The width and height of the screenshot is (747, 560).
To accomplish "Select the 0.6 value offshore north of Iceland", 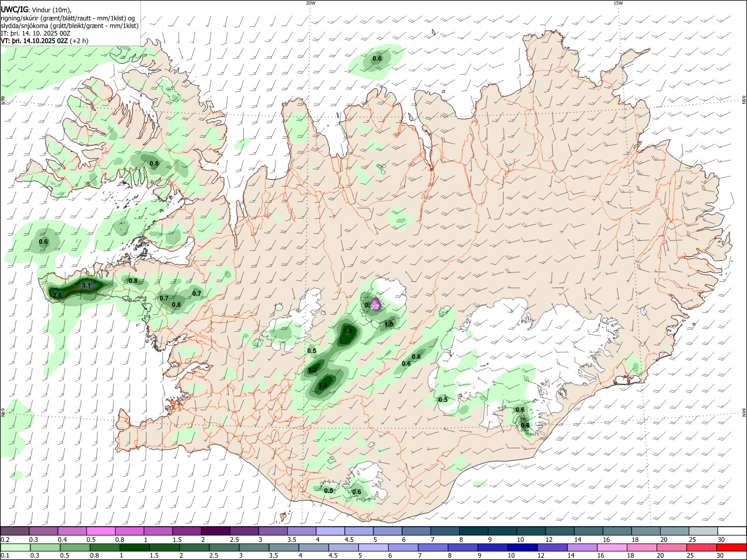I will 377,58.
